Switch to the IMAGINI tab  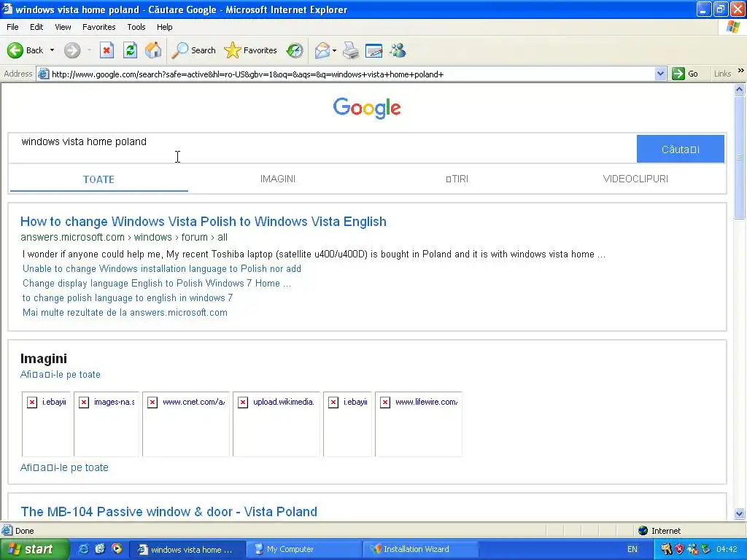278,179
